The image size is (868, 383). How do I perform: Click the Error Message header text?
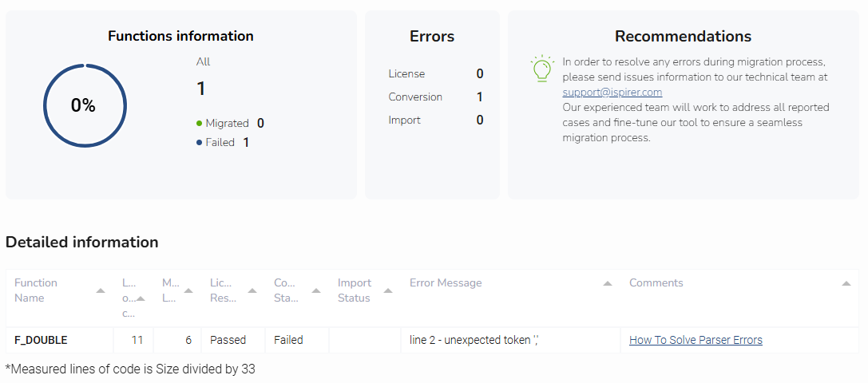tap(446, 283)
